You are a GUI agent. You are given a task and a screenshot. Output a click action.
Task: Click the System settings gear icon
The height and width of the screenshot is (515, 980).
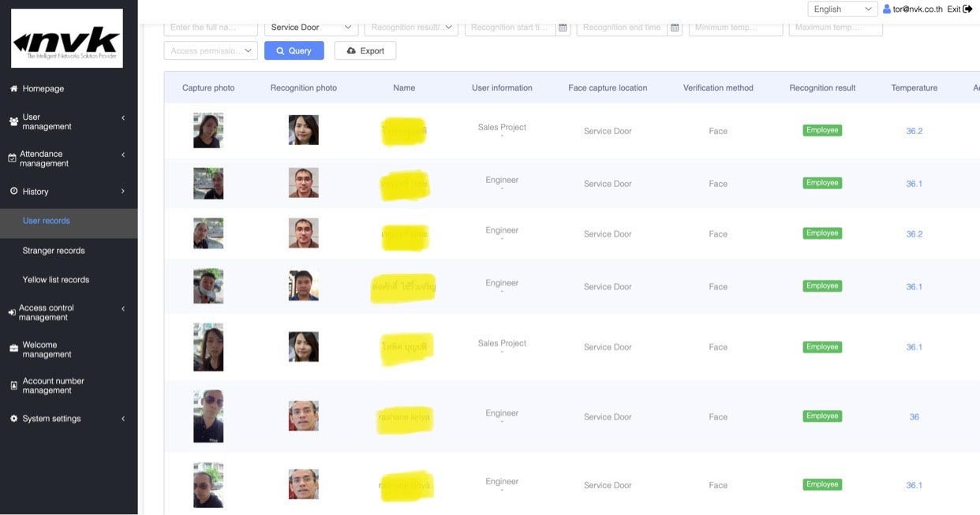point(13,419)
